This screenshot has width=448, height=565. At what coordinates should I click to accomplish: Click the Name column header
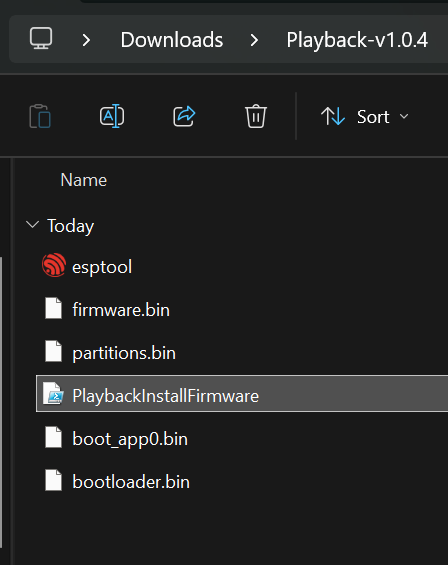84,180
